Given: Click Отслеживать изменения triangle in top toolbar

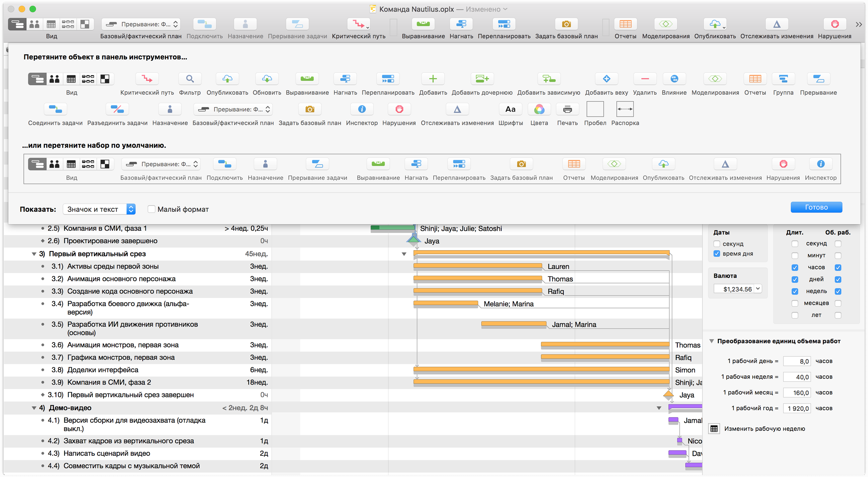Looking at the screenshot, I should tap(777, 24).
